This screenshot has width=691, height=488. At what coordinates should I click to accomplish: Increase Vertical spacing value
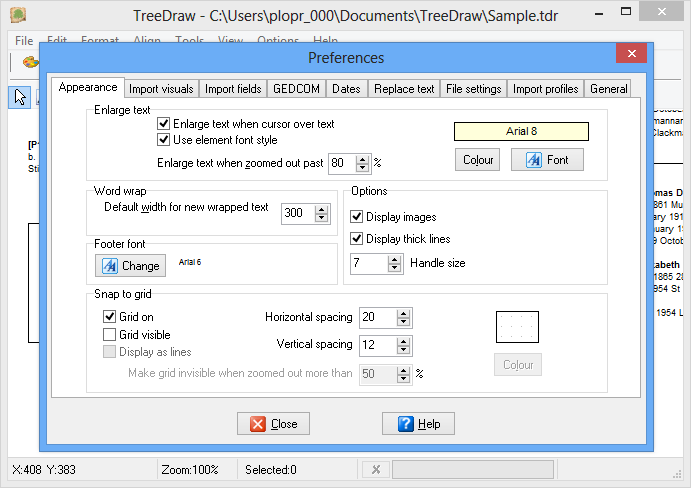coord(403,341)
